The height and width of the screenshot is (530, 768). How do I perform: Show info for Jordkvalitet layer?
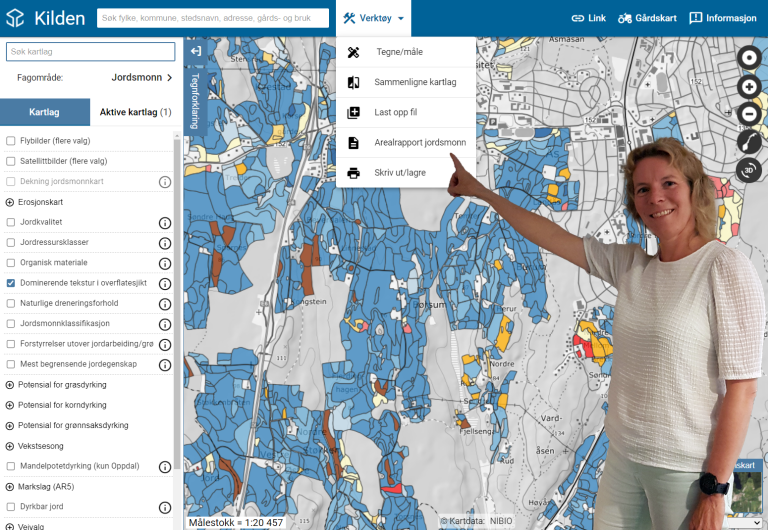(165, 223)
